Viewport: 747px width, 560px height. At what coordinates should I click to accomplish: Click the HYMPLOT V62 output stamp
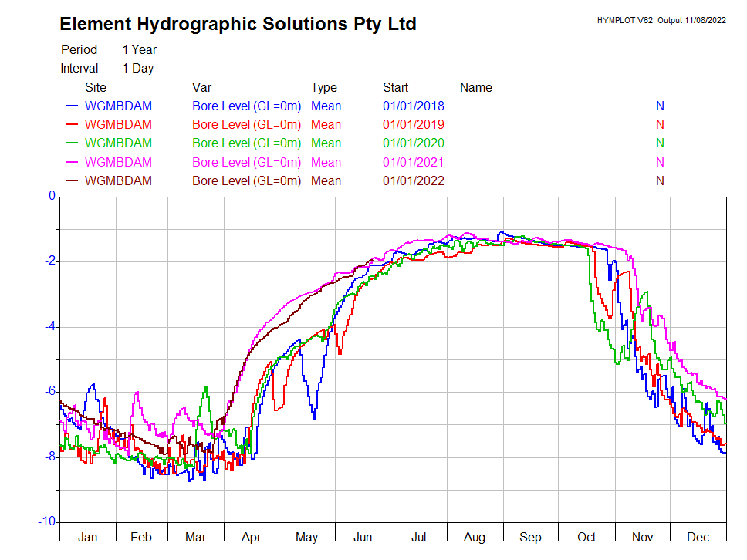point(661,20)
